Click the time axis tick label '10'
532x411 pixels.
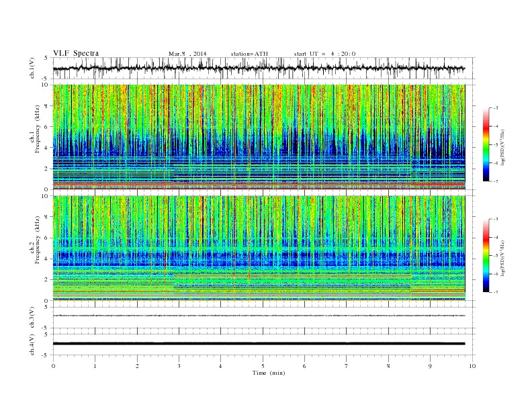[x=472, y=366]
